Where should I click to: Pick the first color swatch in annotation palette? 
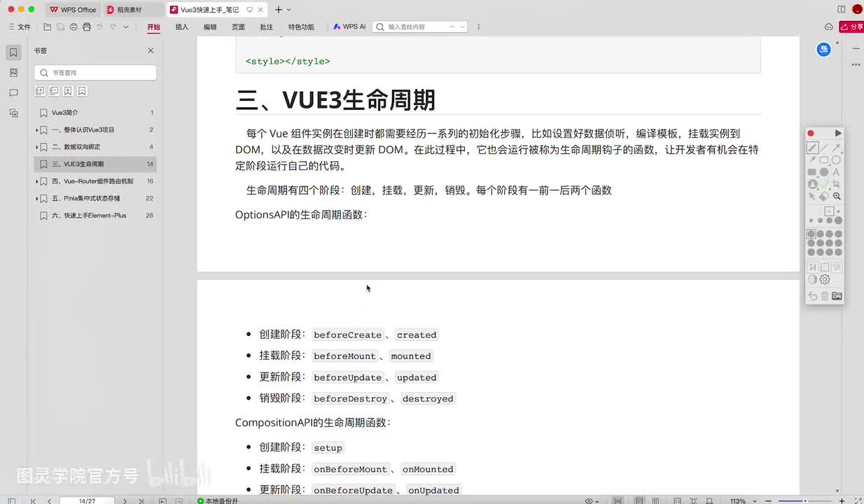click(811, 234)
